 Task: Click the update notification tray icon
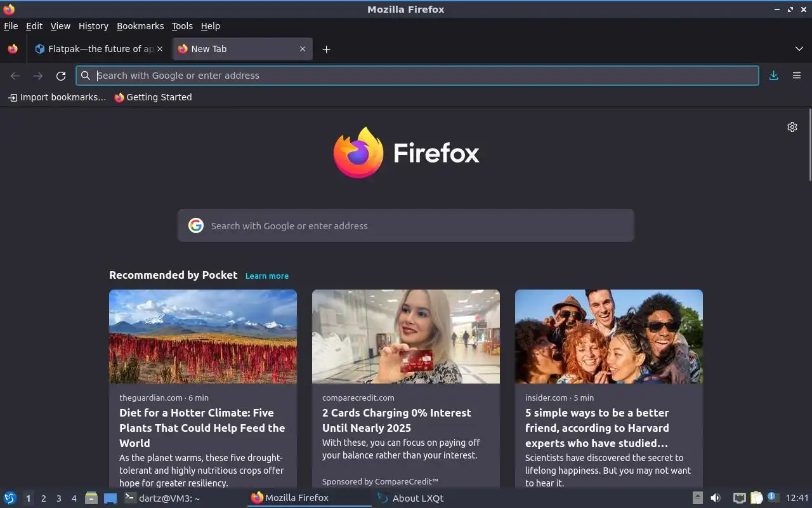pyautogui.click(x=773, y=497)
